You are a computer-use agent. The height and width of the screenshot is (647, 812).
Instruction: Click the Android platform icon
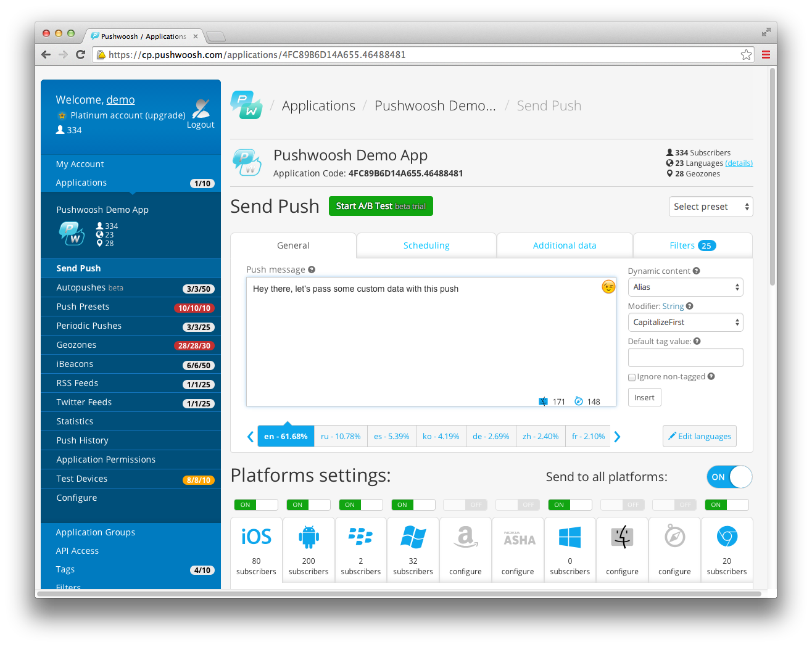(x=309, y=537)
